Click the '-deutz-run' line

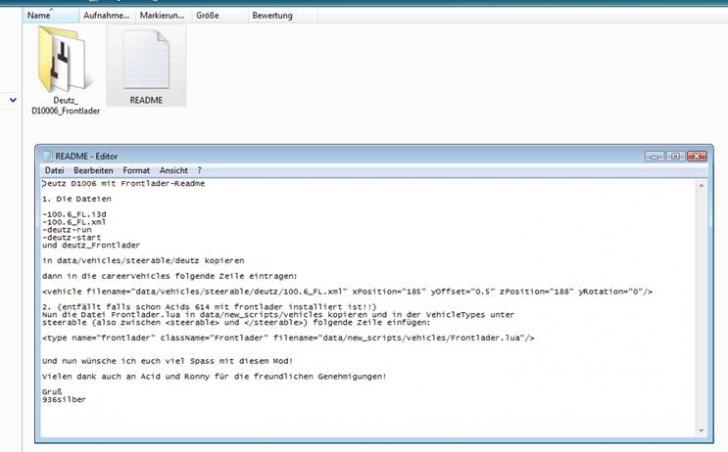tap(67, 230)
